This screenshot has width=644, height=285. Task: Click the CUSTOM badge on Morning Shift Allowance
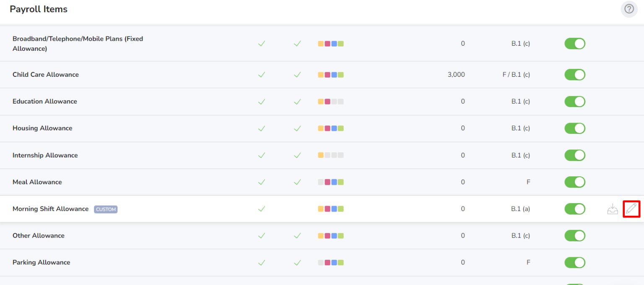[105, 209]
